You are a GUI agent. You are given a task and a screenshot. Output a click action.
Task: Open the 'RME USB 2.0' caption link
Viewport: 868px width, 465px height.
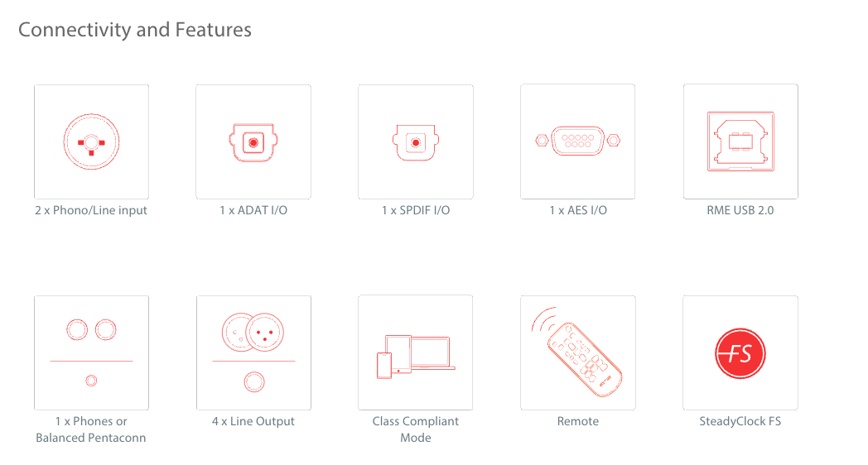click(740, 210)
